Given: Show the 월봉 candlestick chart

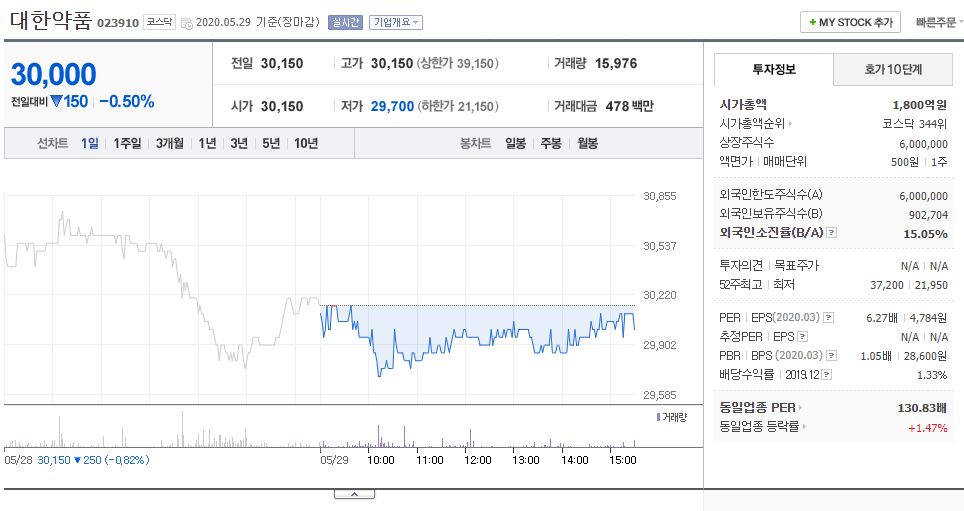Looking at the screenshot, I should click(x=587, y=143).
